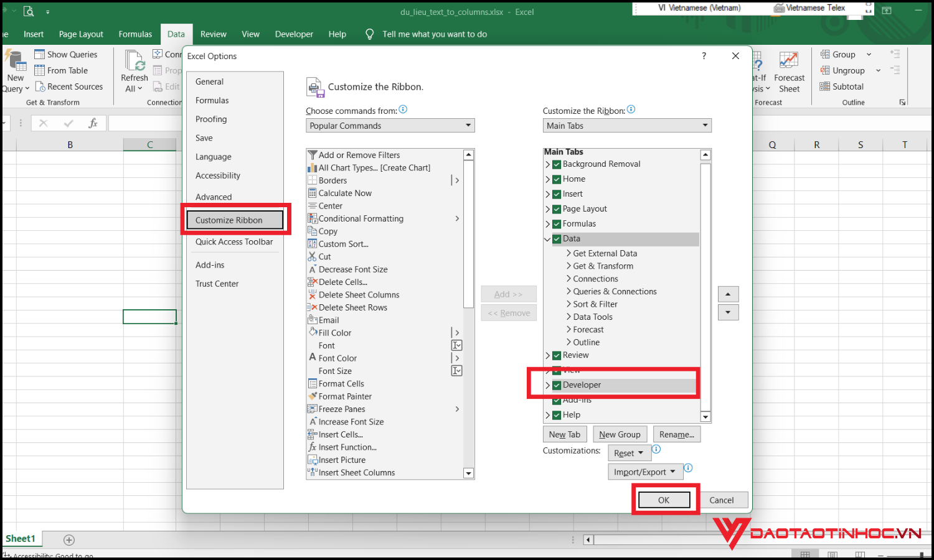
Task: Toggle the Review tab checkbox
Action: 557,355
